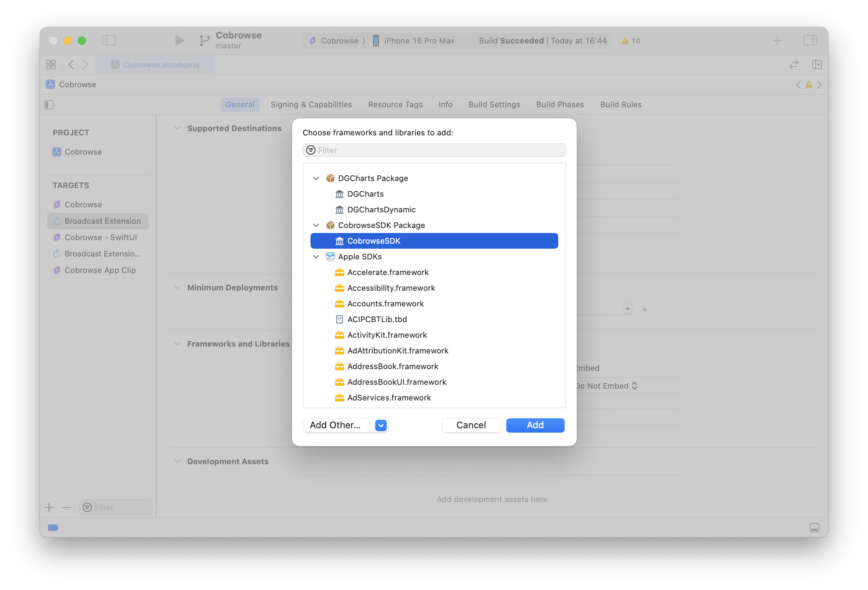Image resolution: width=868 pixels, height=590 pixels.
Task: Toggle debug area icon at bottom right
Action: click(x=814, y=528)
